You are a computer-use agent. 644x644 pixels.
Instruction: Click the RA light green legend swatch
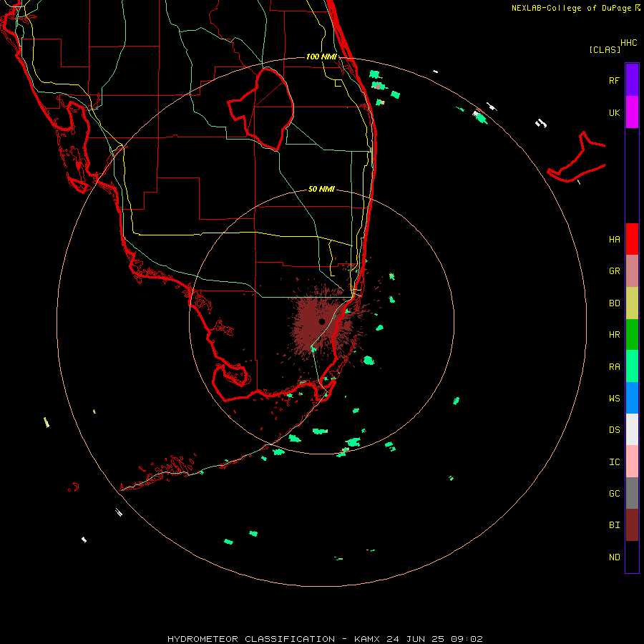[x=632, y=366]
